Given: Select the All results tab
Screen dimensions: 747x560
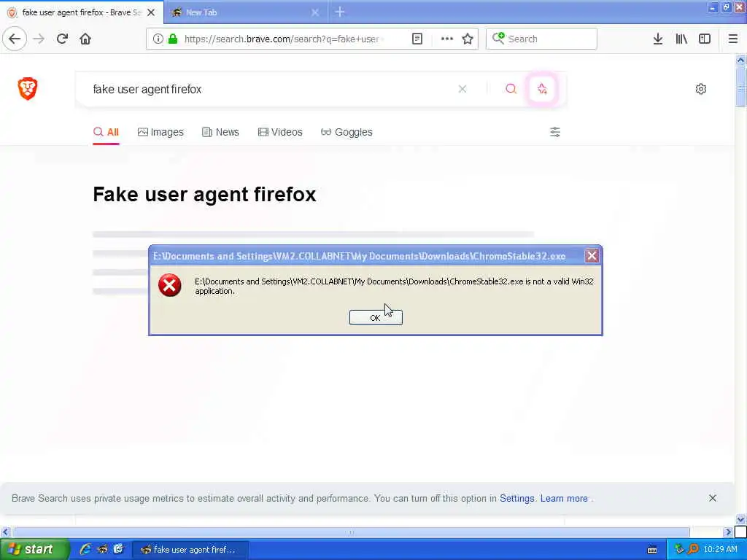Looking at the screenshot, I should [106, 132].
